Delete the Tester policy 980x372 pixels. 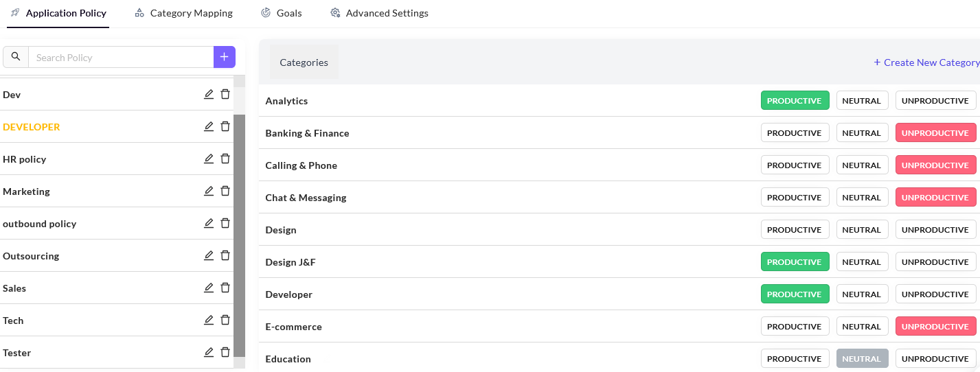pyautogui.click(x=225, y=352)
